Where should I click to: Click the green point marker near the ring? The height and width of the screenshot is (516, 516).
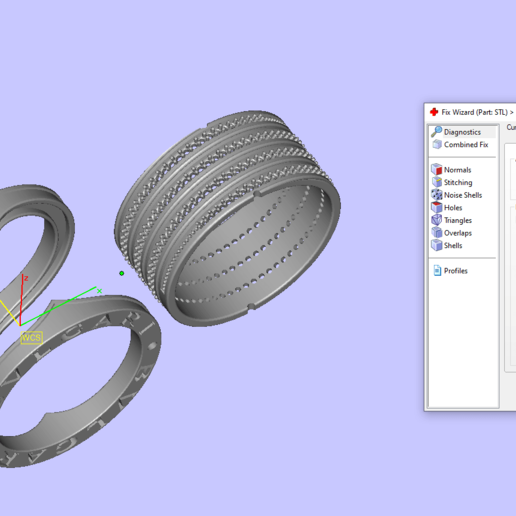pos(122,273)
